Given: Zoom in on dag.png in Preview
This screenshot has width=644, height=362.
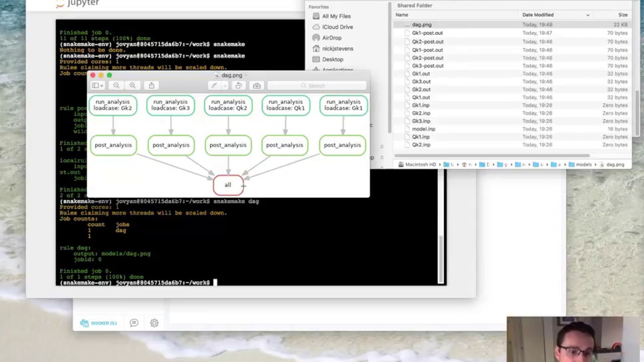Looking at the screenshot, I should tap(132, 85).
